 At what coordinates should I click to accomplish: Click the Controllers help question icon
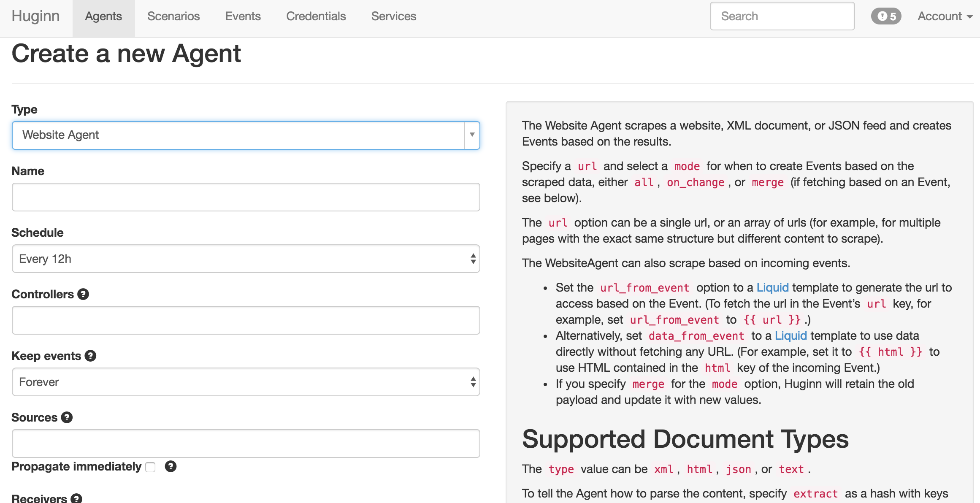(83, 294)
